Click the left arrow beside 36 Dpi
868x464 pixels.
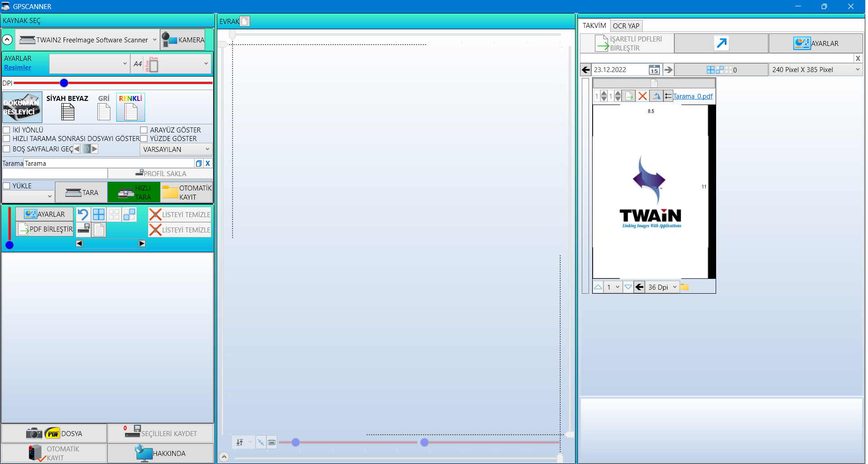click(640, 287)
